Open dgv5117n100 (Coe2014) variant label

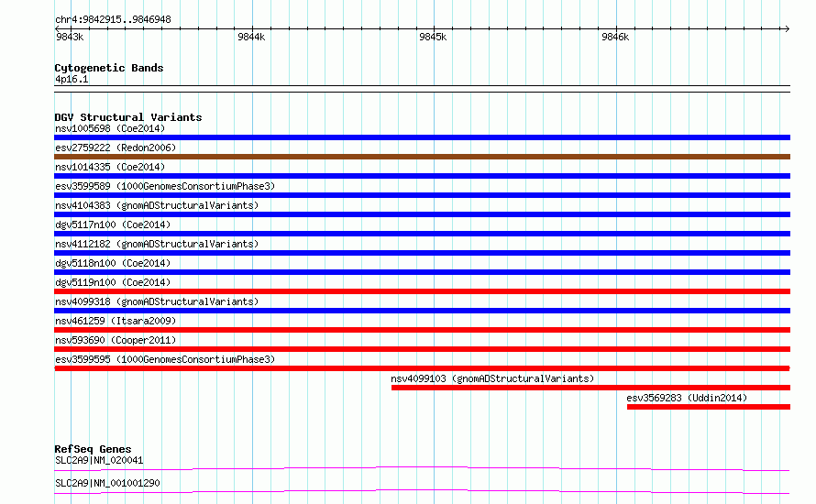[113, 225]
